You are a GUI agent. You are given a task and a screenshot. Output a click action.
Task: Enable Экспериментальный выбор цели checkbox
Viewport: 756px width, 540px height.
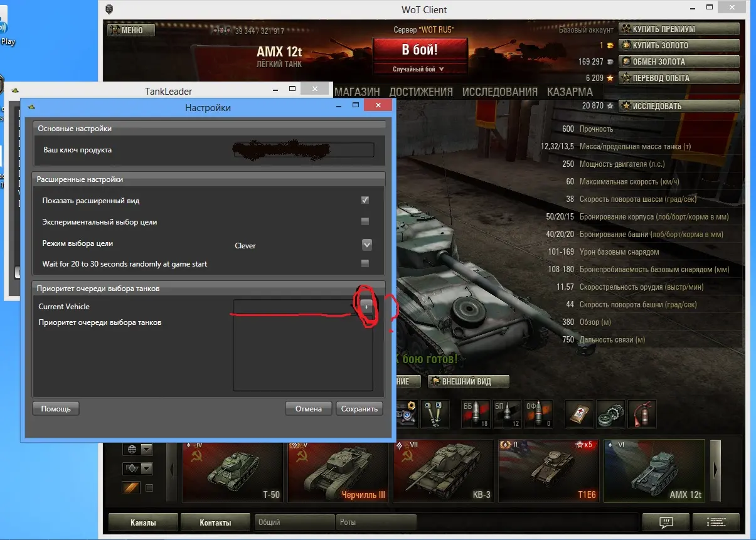click(x=365, y=221)
